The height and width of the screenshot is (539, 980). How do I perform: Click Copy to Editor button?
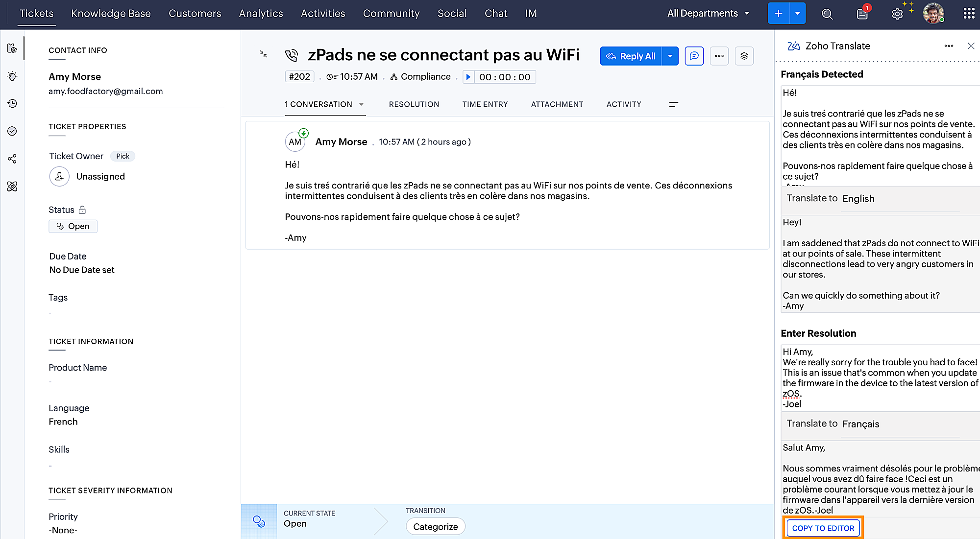823,528
